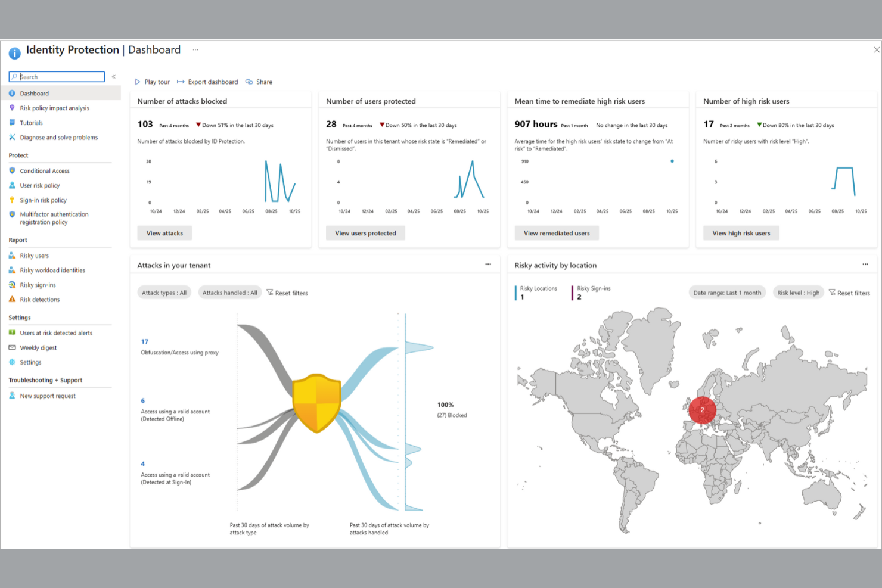This screenshot has width=882, height=588.
Task: Click the Tutorials book icon
Action: click(12, 123)
